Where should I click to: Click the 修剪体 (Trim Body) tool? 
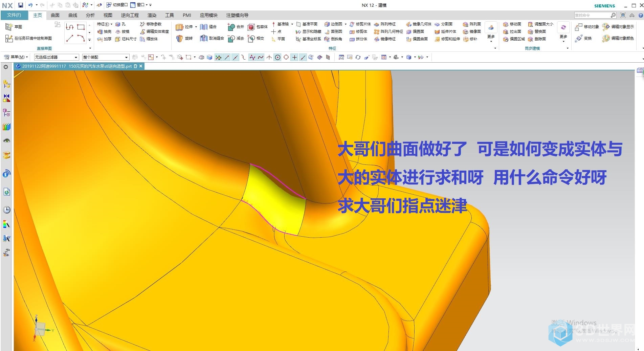(x=358, y=31)
